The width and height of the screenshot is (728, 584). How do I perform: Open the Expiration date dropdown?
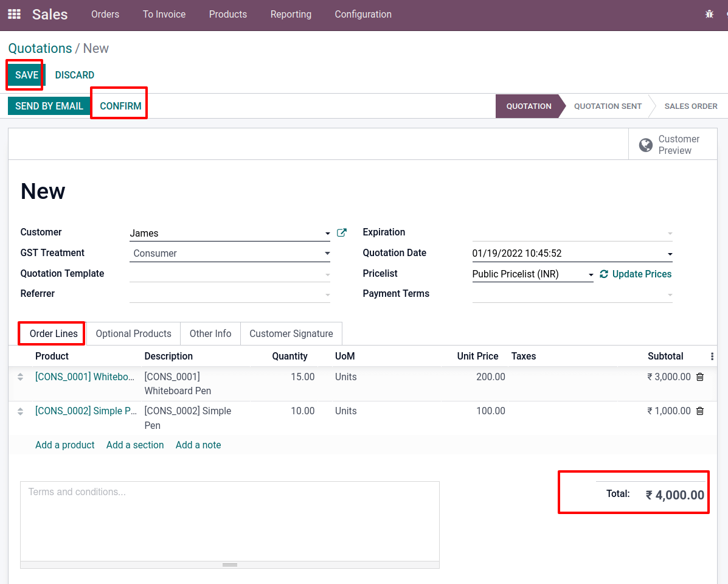tap(670, 233)
